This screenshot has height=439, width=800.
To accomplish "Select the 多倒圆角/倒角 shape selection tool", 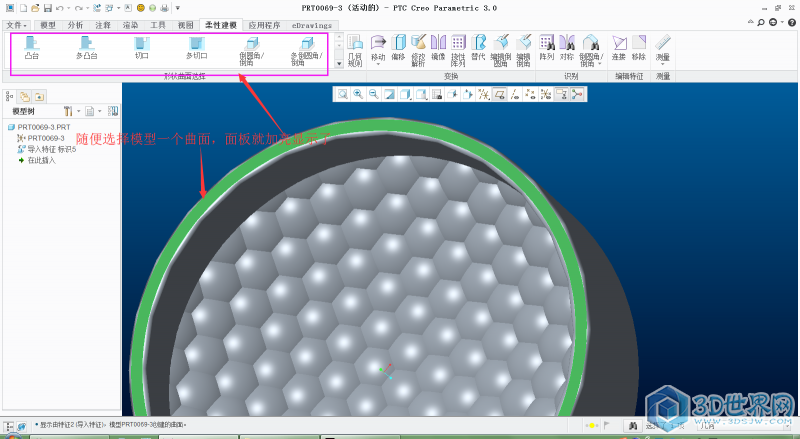I will click(306, 51).
